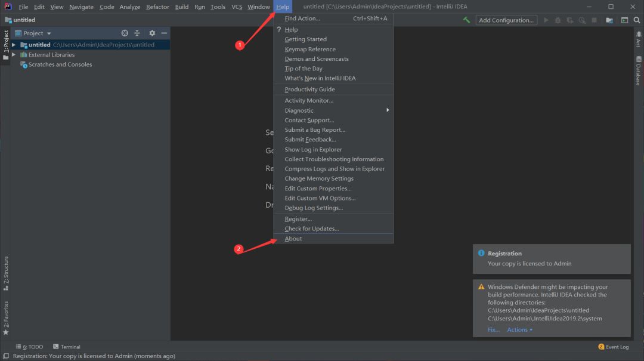This screenshot has width=644, height=361.
Task: Open the Actions dropdown in Defender notification
Action: 519,329
